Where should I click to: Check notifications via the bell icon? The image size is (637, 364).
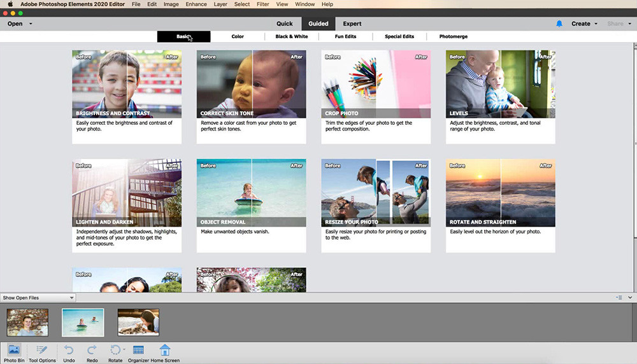(x=559, y=24)
